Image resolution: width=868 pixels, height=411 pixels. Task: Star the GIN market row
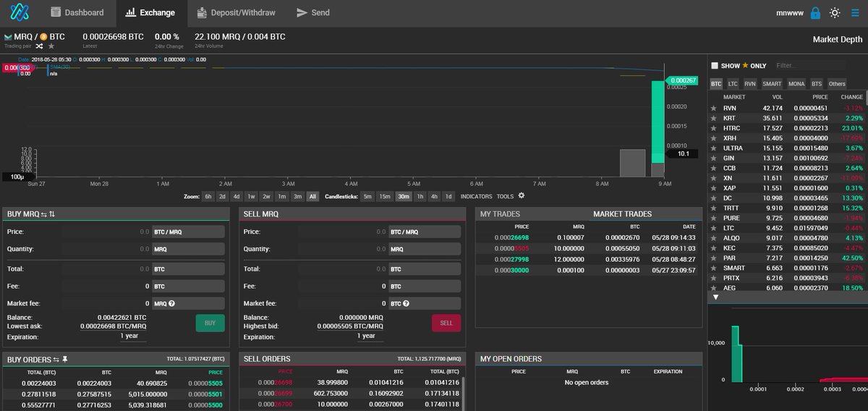pyautogui.click(x=713, y=158)
